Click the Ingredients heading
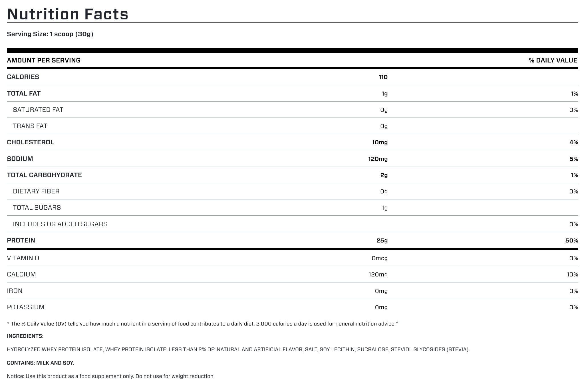Image resolution: width=588 pixels, height=388 pixels. (25, 336)
